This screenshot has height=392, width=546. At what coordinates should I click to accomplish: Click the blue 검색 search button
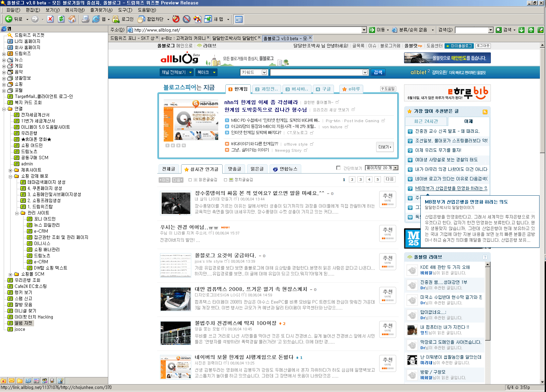[x=378, y=72]
